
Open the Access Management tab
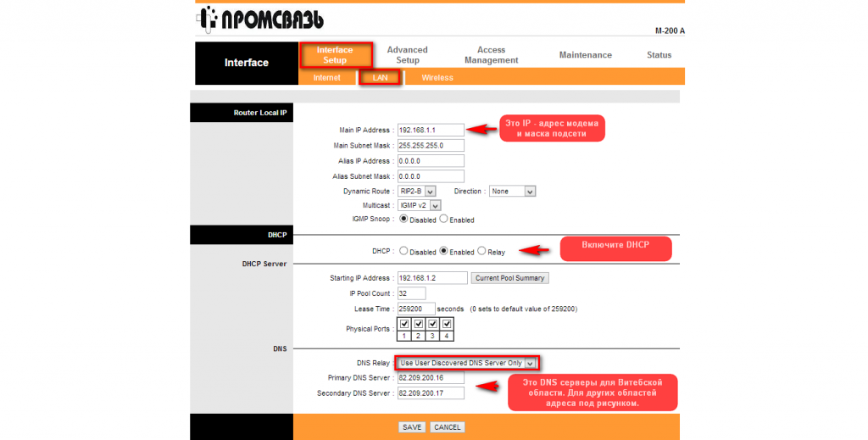491,55
